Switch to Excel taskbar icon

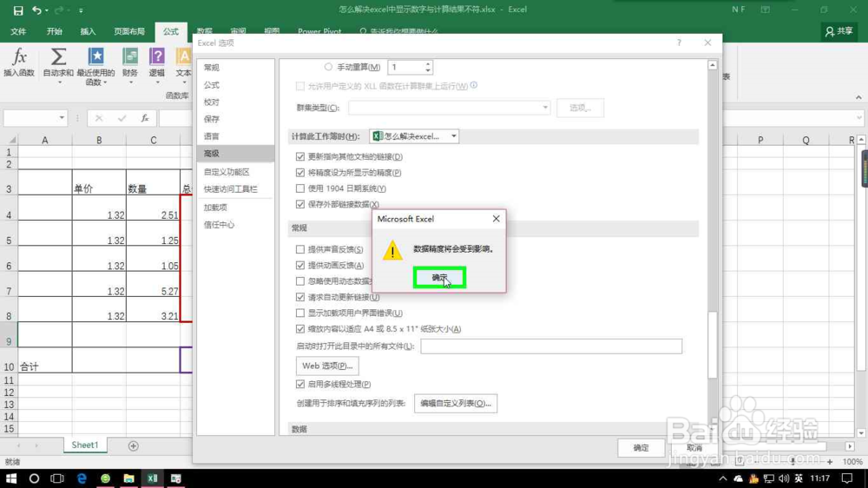(152, 478)
